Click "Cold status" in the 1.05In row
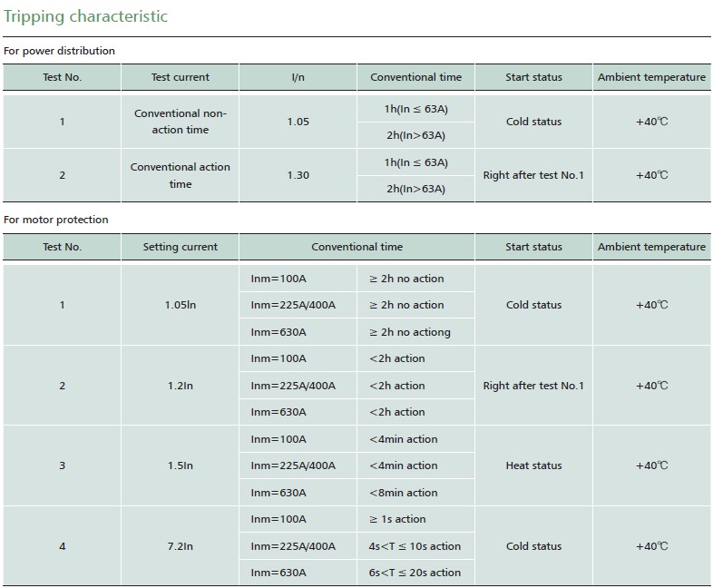This screenshot has width=713, height=588. (533, 305)
